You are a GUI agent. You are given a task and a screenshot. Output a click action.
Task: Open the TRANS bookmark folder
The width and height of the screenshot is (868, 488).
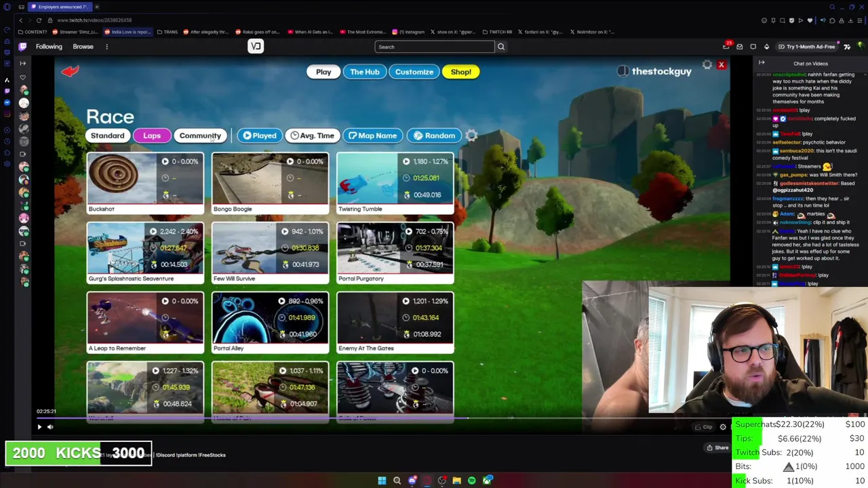[x=167, y=32]
